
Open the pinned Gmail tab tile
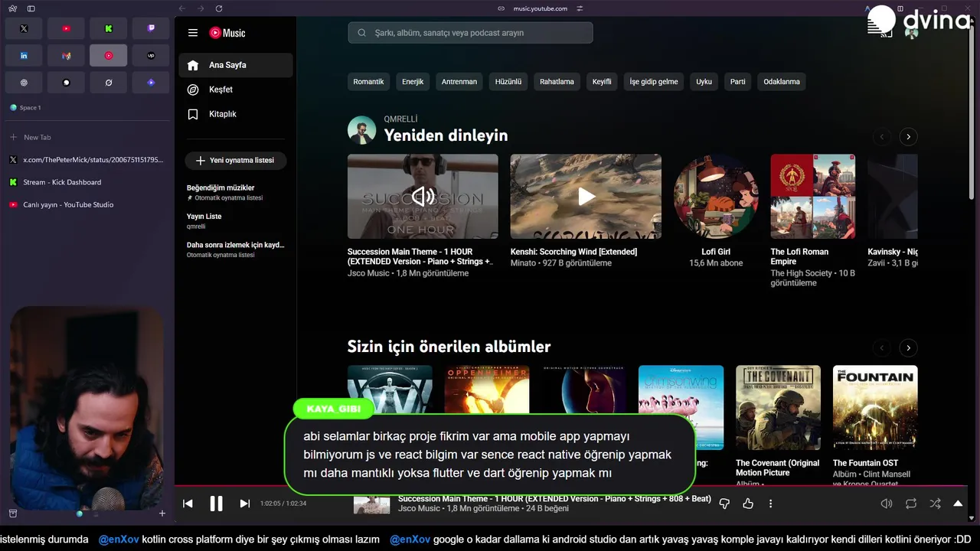pos(66,56)
